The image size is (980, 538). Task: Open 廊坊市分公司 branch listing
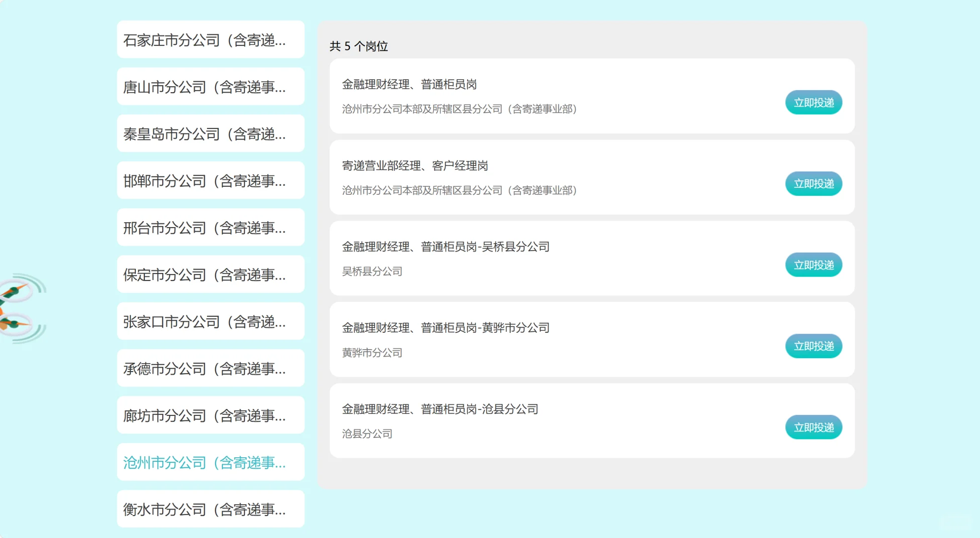(210, 414)
